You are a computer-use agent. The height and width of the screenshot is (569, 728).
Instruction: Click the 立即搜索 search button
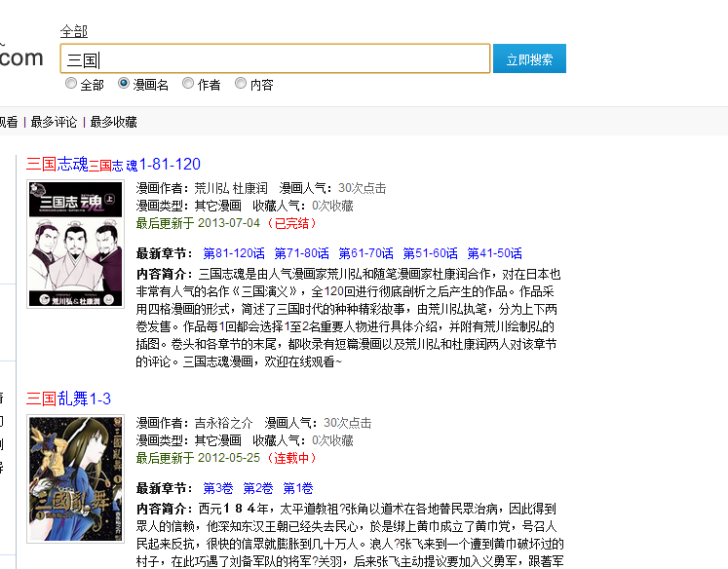[529, 58]
